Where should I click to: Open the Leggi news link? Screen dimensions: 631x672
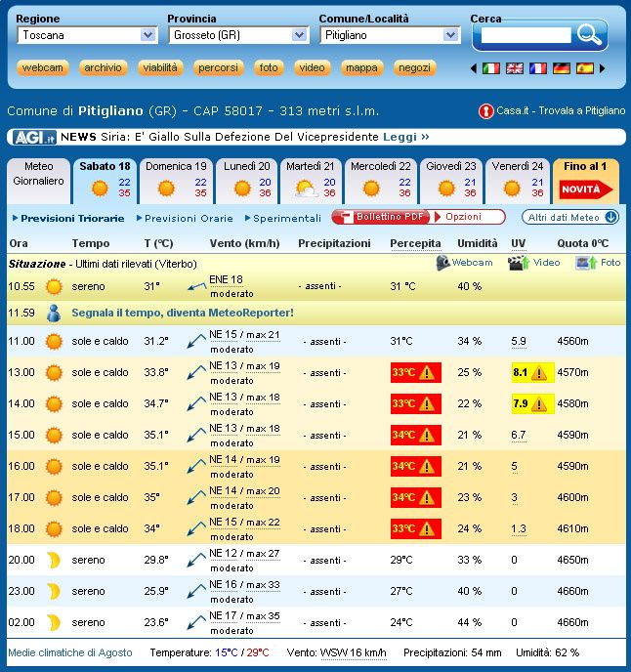405,137
